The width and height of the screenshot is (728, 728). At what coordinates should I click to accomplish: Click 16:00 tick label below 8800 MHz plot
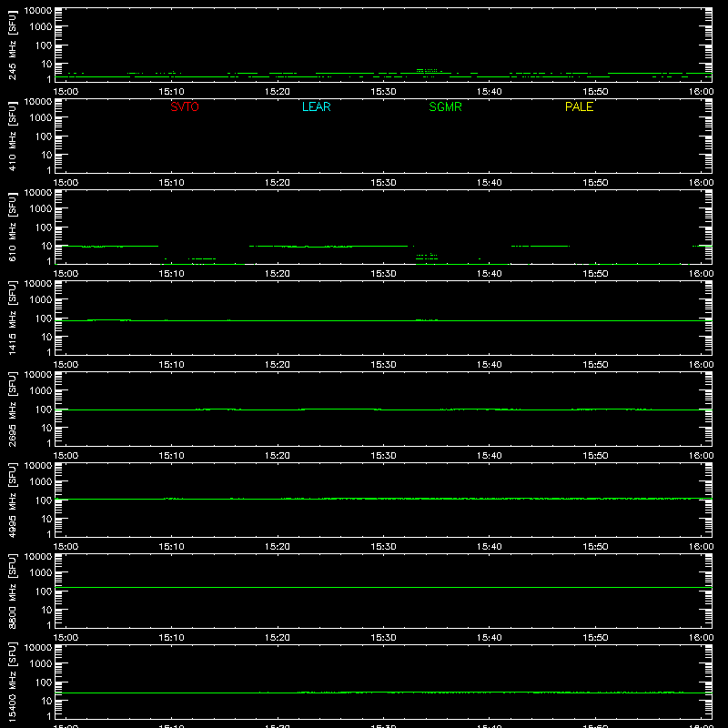coord(701,638)
